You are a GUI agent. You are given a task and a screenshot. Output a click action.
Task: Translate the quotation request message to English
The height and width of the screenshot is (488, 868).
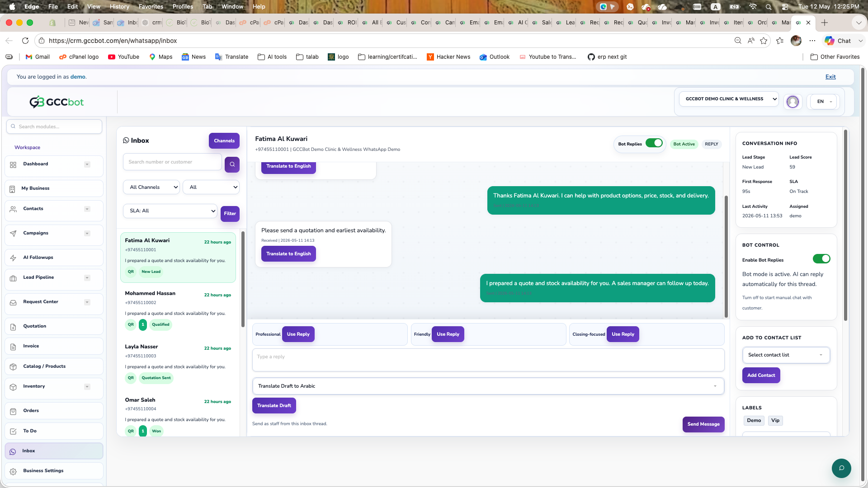[288, 254]
